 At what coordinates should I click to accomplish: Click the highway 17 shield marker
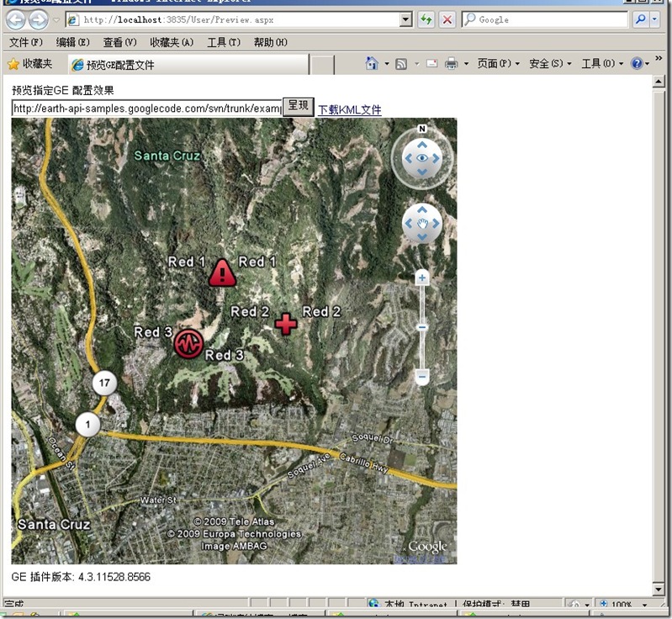(x=104, y=383)
